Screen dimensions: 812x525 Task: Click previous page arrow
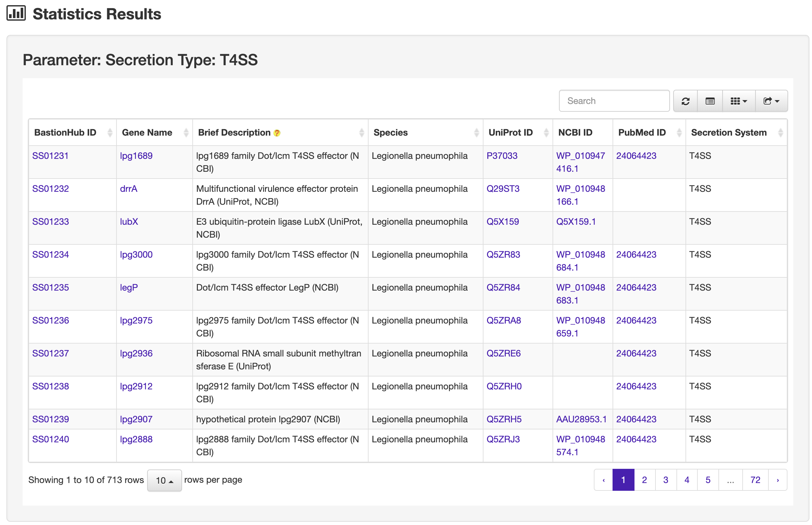coord(603,480)
